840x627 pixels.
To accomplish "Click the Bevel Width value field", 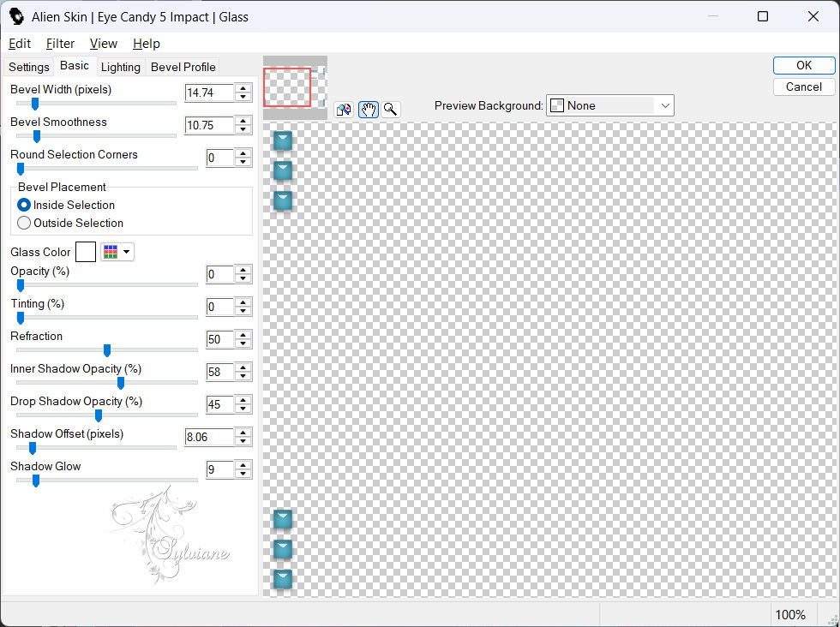I will [x=209, y=93].
